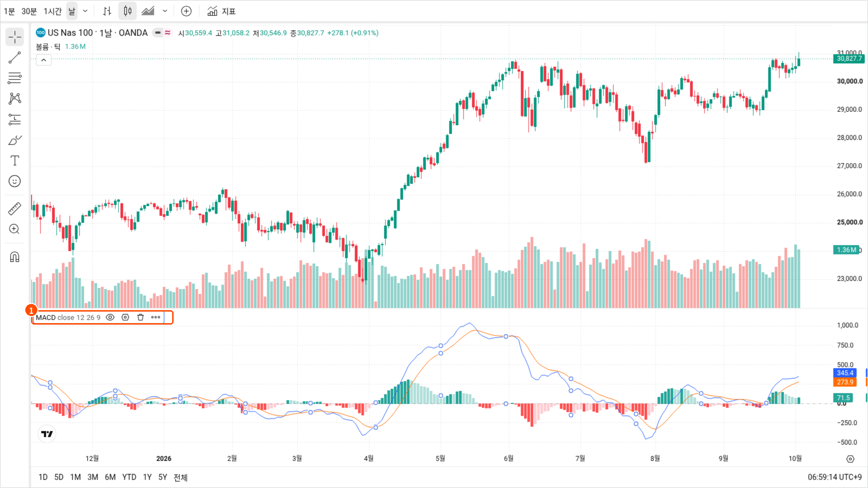Select the ruler measure tool
This screenshot has height=488, width=868.
click(x=15, y=208)
